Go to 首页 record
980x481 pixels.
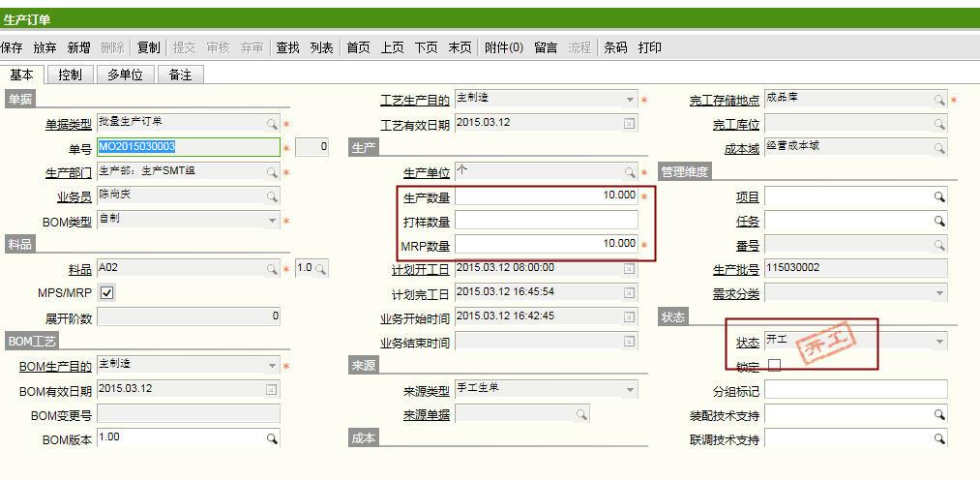pyautogui.click(x=358, y=47)
